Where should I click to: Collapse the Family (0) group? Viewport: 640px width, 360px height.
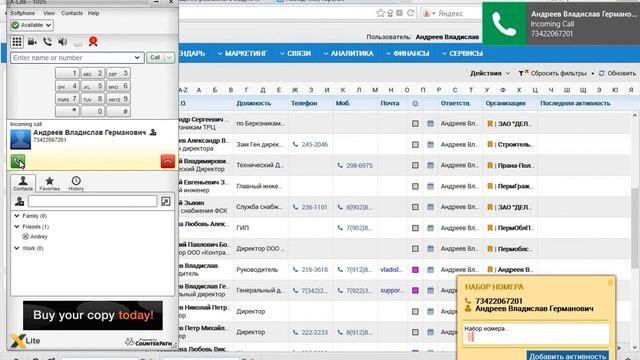[x=17, y=216]
